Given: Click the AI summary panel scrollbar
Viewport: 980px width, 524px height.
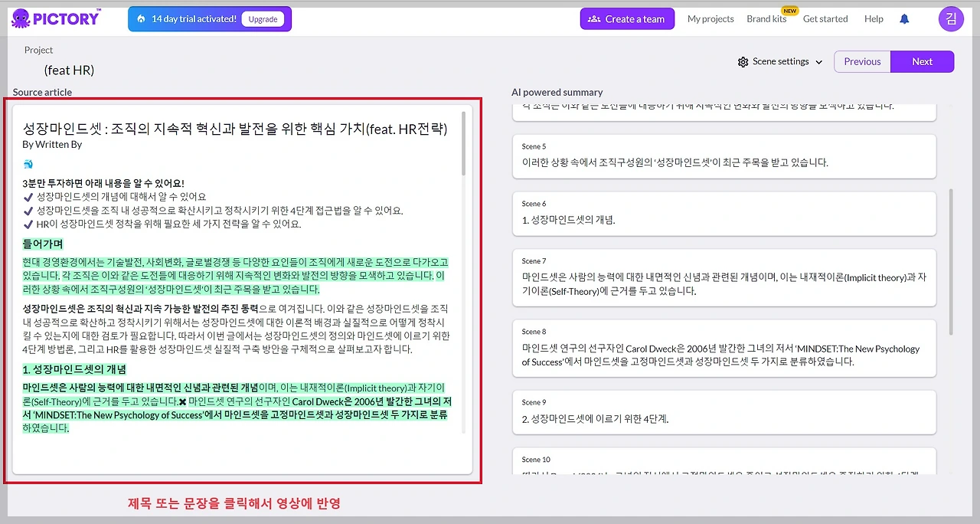Looking at the screenshot, I should pyautogui.click(x=952, y=261).
